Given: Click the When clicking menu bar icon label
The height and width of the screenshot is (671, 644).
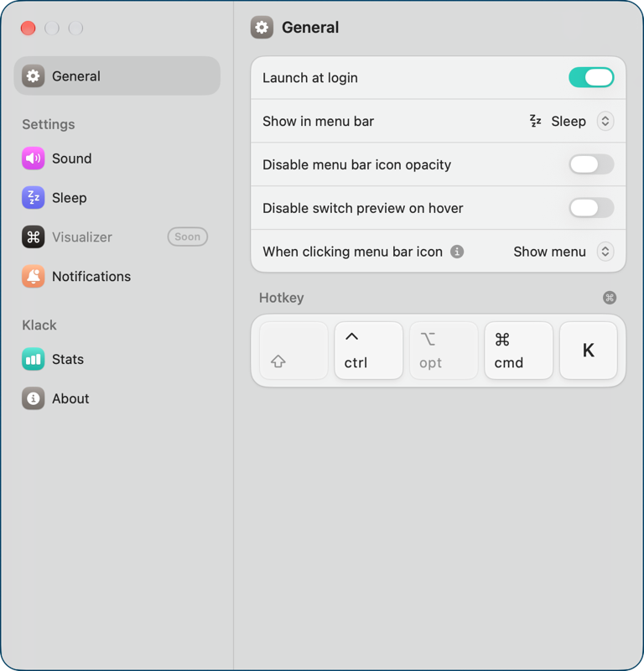Looking at the screenshot, I should tap(352, 252).
